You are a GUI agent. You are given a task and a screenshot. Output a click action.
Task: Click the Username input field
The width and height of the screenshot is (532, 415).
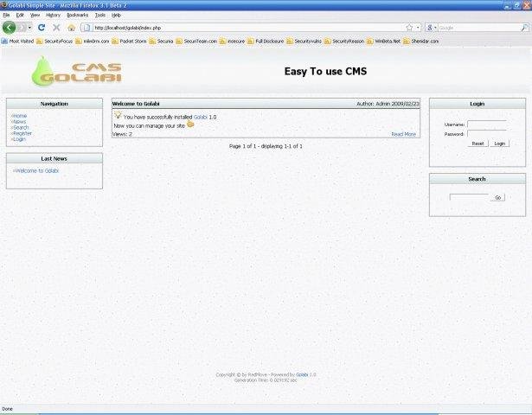[x=487, y=124]
